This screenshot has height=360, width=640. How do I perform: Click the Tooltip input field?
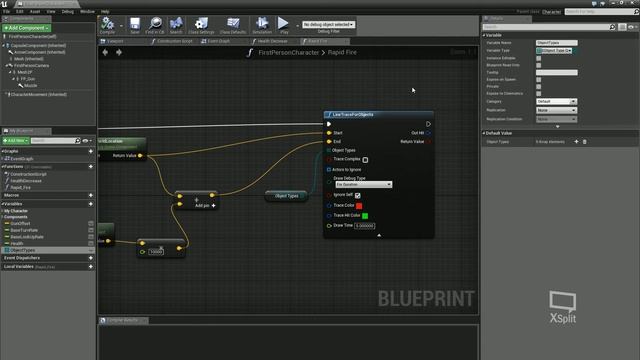[557, 72]
